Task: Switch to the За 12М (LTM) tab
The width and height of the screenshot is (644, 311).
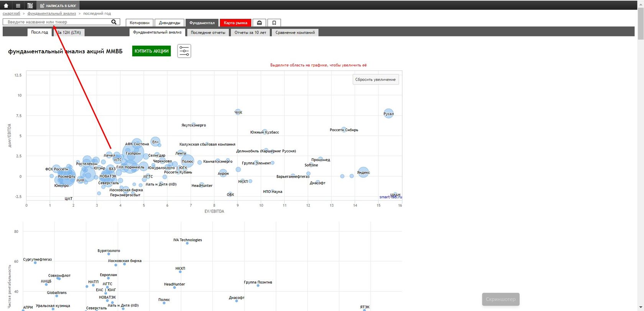Action: pos(69,33)
